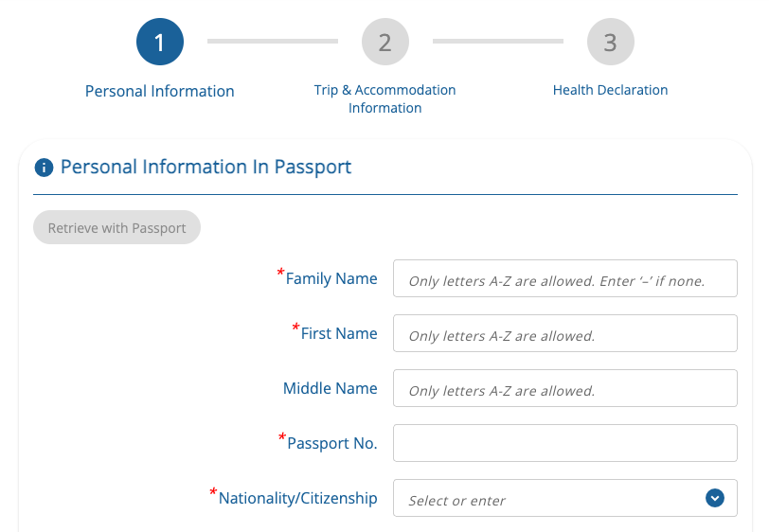Click the step 1 circle indicator
This screenshot has width=769, height=532.
(159, 43)
